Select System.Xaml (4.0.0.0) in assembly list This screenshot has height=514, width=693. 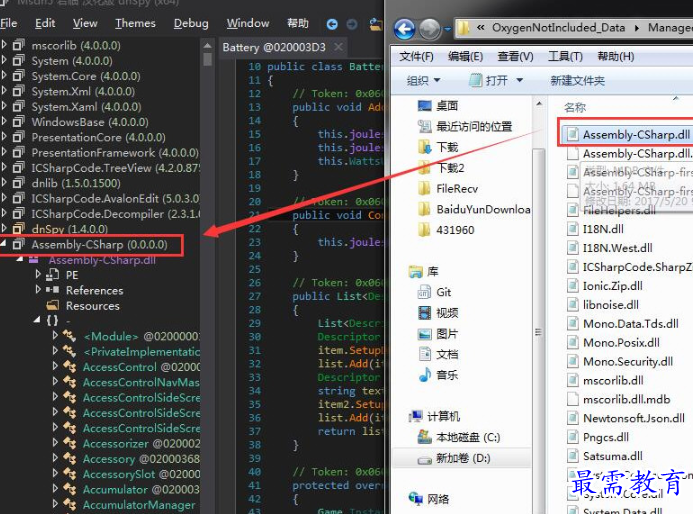pos(86,107)
